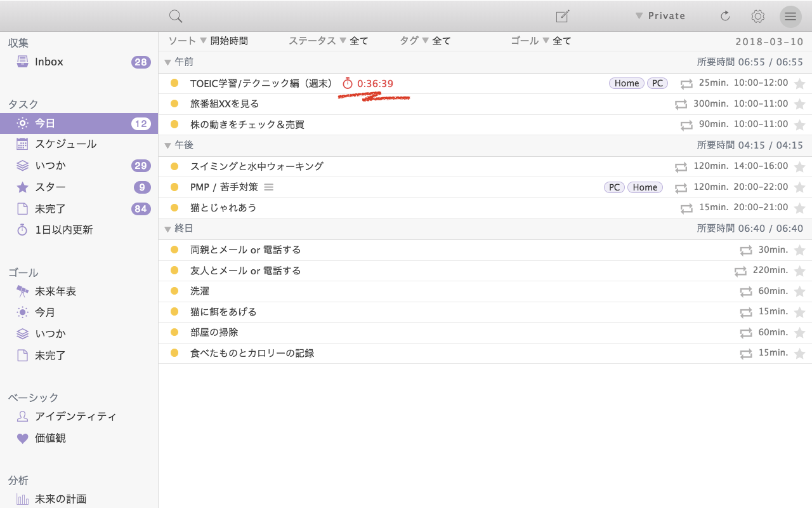Select the 旅番組XXを見る task row

click(x=485, y=104)
